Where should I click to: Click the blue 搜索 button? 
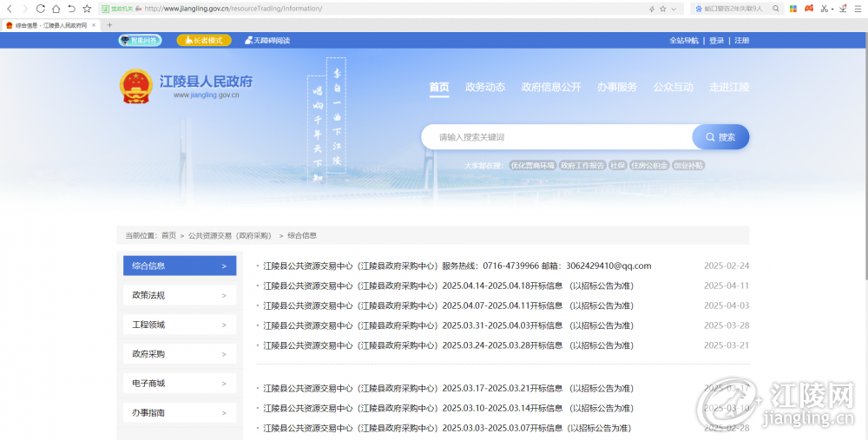pyautogui.click(x=720, y=137)
